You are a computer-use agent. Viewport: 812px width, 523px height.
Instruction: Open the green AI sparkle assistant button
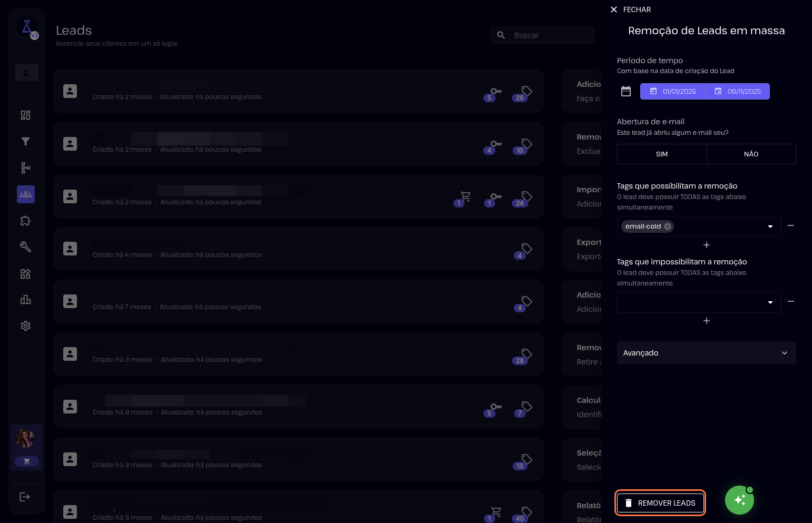coord(739,500)
